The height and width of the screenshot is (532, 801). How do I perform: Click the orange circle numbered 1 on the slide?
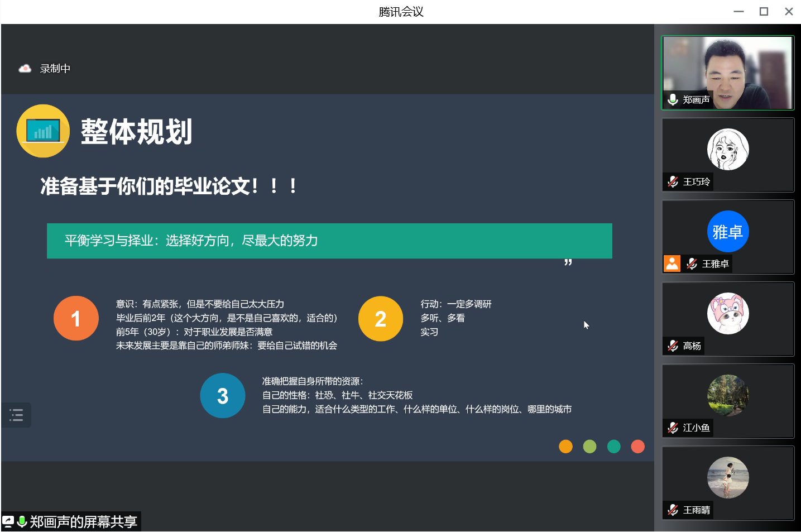(x=76, y=318)
